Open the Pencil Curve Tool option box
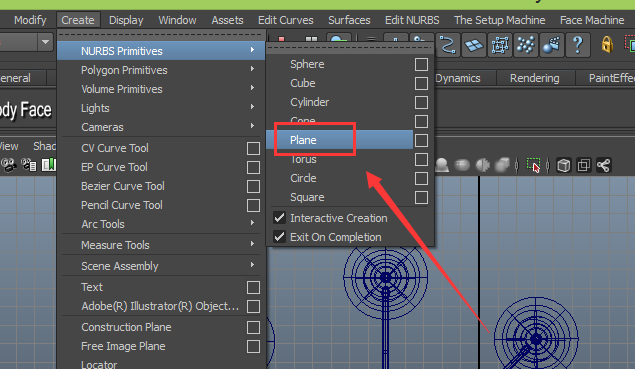This screenshot has height=369, width=635. click(253, 206)
